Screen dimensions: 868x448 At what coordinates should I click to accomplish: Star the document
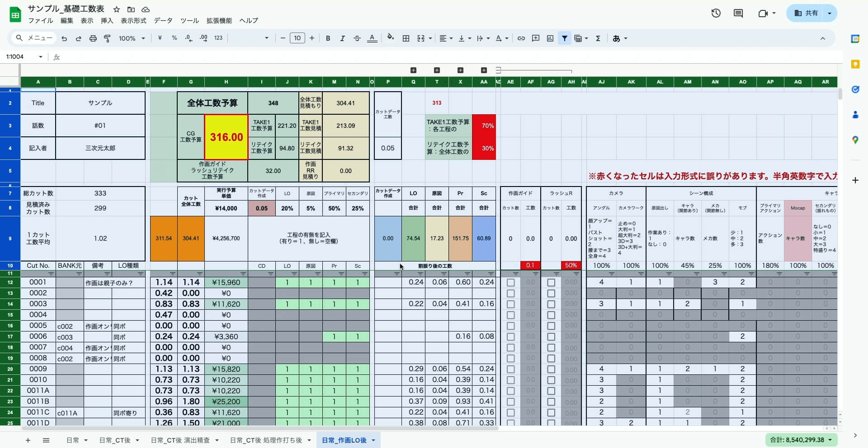tap(117, 9)
